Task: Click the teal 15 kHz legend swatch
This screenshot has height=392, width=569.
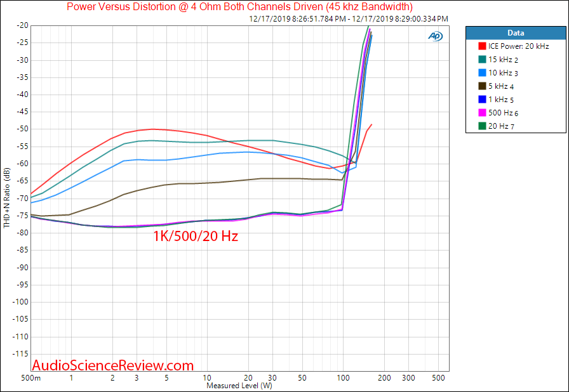Action: tap(481, 60)
